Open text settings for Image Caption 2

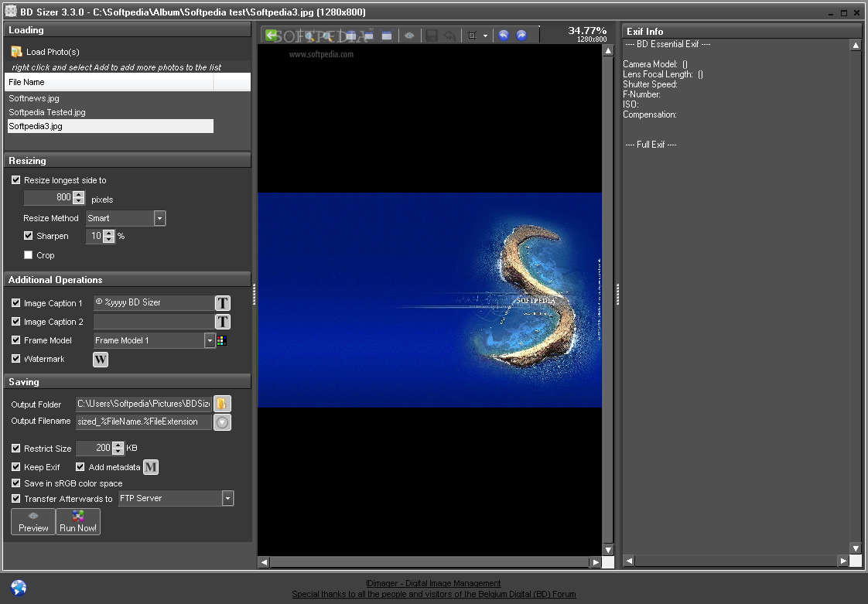pyautogui.click(x=223, y=322)
